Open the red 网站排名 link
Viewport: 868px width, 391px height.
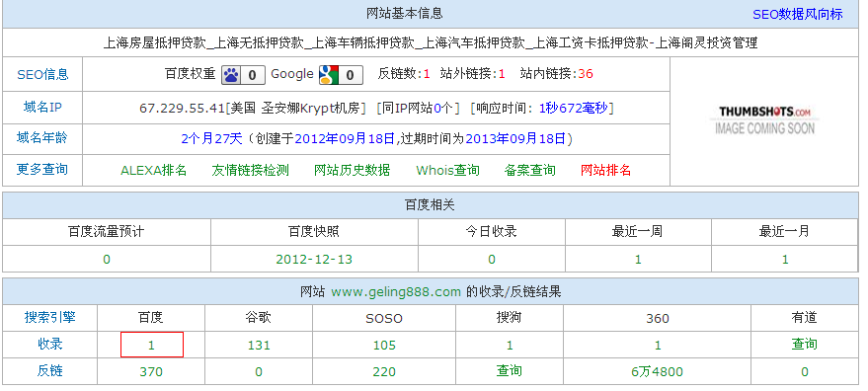coord(605,170)
